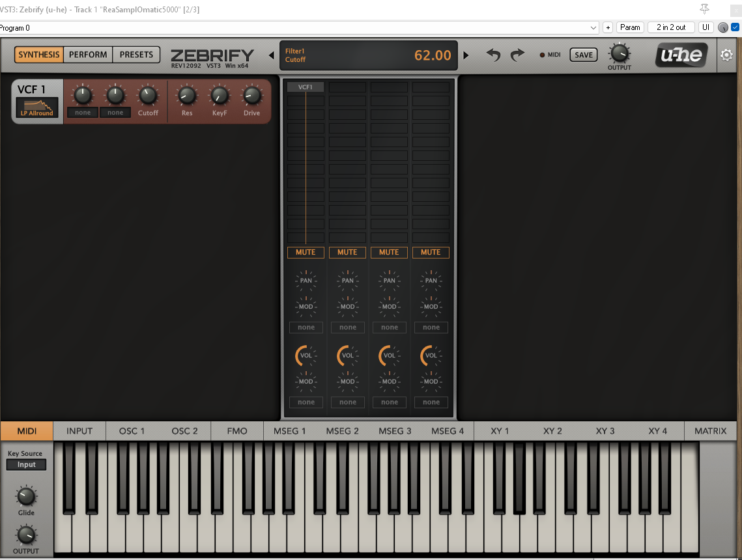The height and width of the screenshot is (560, 742).
Task: Click the previous parameter left arrow
Action: [x=272, y=55]
